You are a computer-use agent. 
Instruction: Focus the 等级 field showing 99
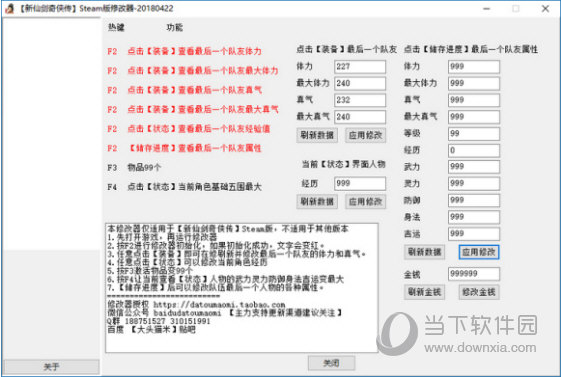click(474, 133)
